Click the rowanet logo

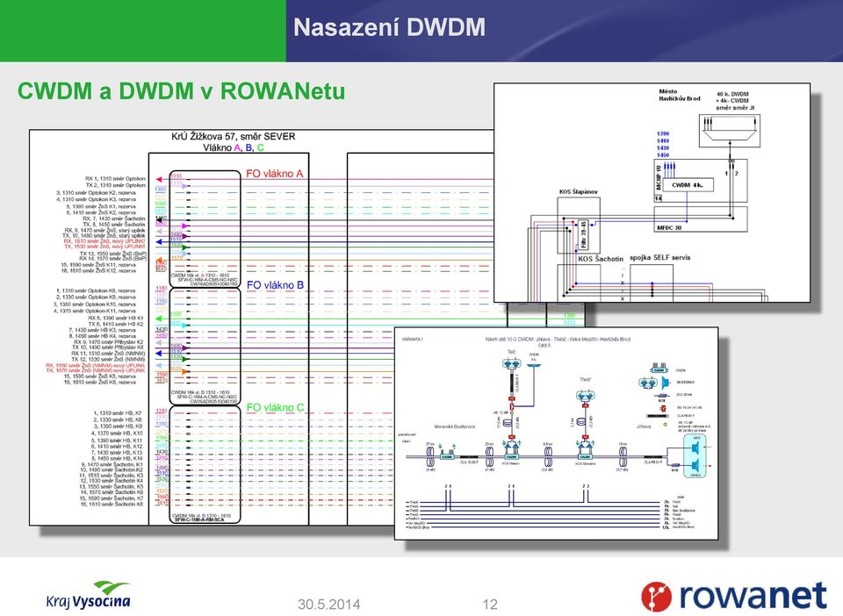733,596
